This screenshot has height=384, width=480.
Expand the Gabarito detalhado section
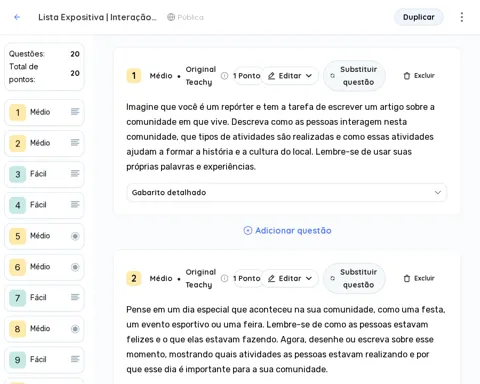coord(287,192)
